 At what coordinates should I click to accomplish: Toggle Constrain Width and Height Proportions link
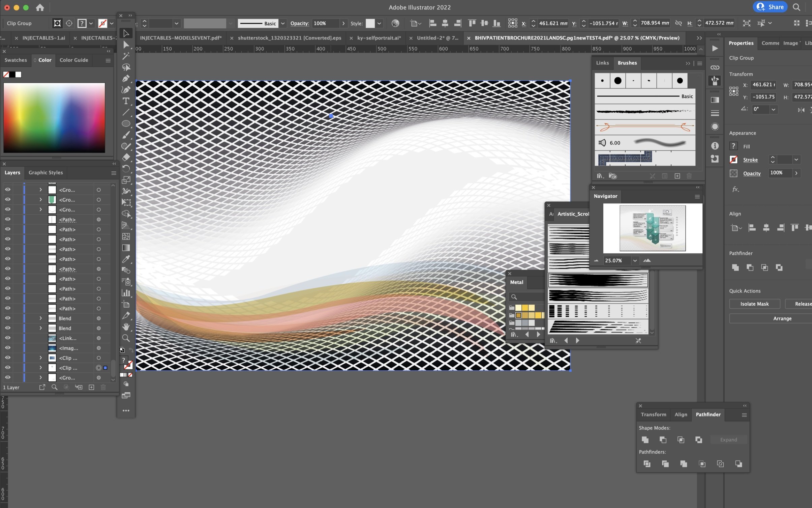click(x=679, y=23)
